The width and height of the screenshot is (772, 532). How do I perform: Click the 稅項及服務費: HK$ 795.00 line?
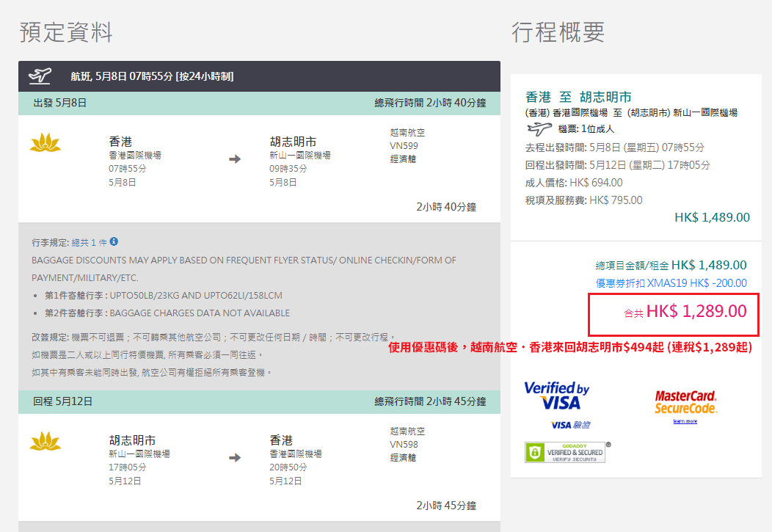[x=584, y=200]
